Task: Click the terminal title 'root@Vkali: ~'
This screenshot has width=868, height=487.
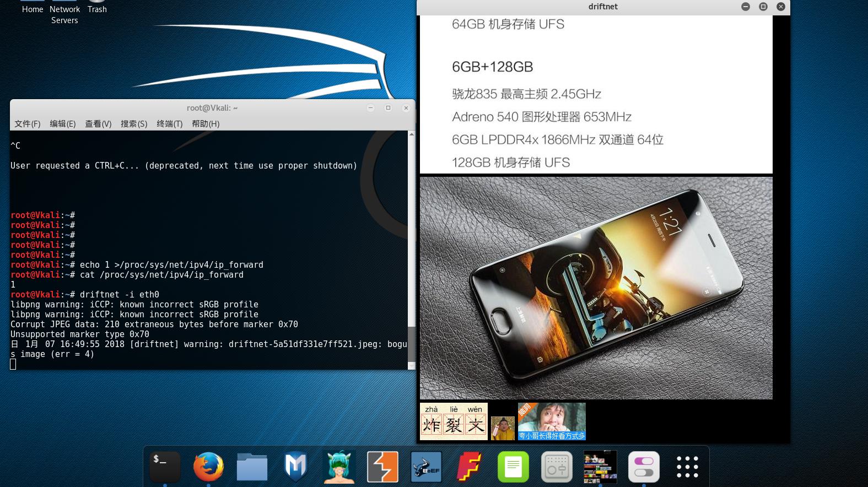Action: [x=212, y=108]
